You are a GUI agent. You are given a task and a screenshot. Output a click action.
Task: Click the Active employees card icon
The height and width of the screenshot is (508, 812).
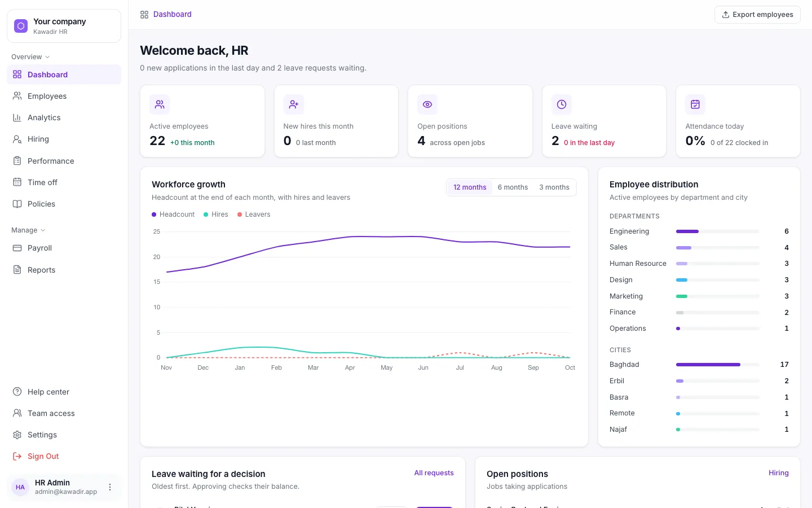click(160, 104)
